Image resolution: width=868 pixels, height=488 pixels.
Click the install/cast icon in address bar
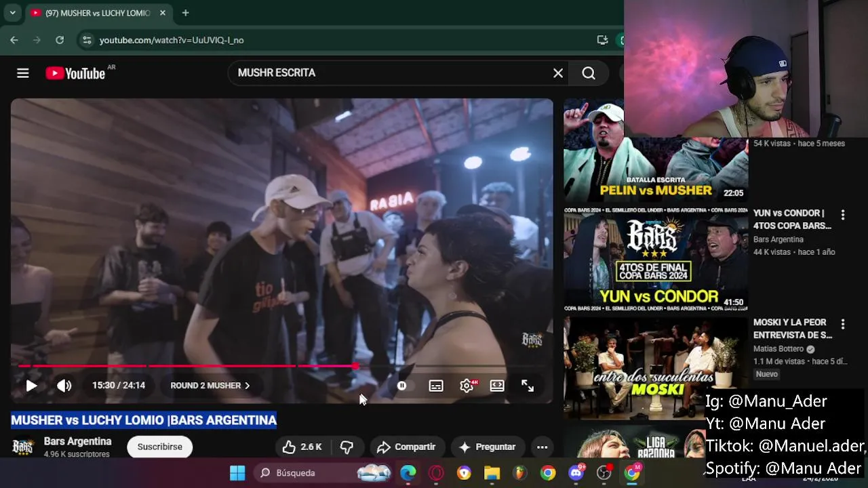coord(602,40)
